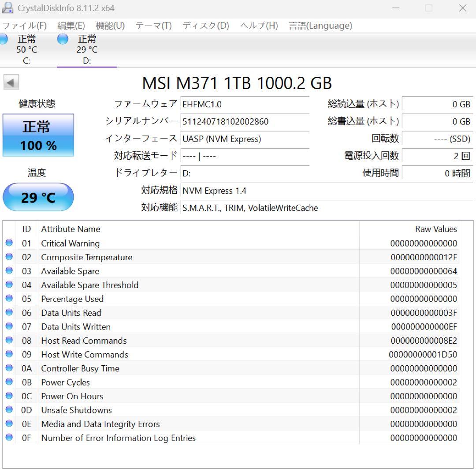Click drive C: blue health status circle

tap(4, 39)
